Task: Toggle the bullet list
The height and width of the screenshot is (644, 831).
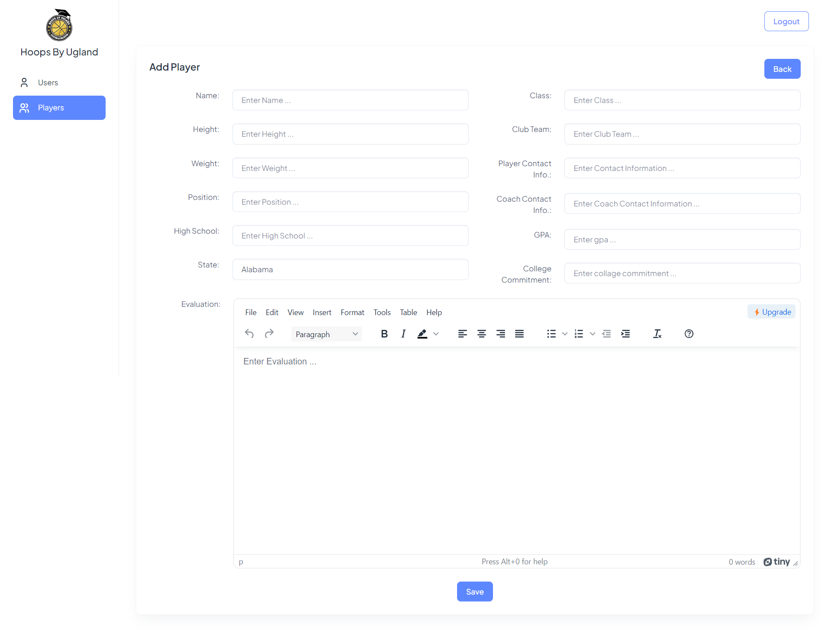Action: click(x=551, y=334)
